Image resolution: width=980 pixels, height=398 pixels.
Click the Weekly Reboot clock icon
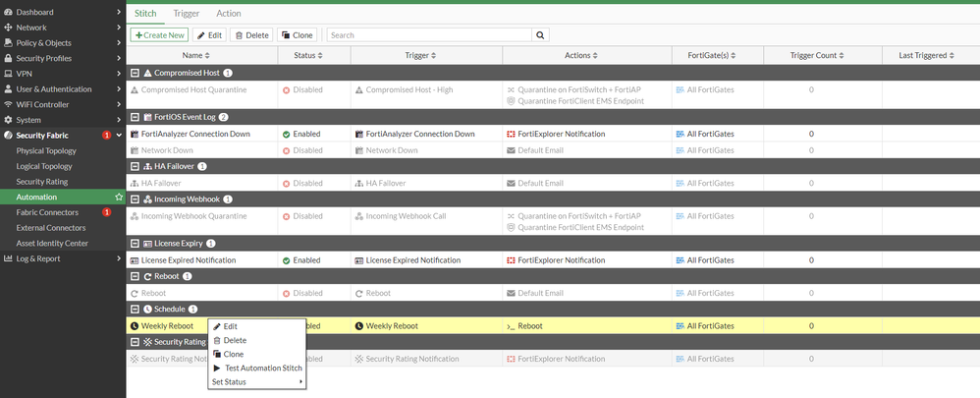coord(134,326)
